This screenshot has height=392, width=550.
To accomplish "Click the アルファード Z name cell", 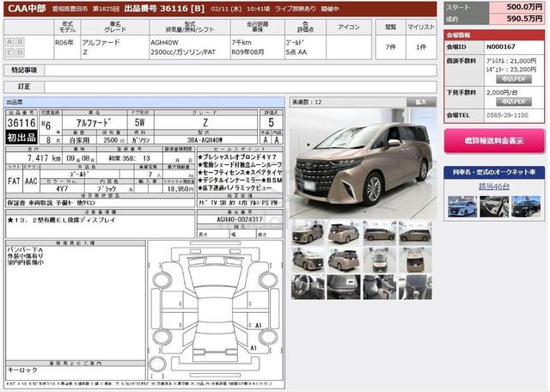I will coord(115,47).
